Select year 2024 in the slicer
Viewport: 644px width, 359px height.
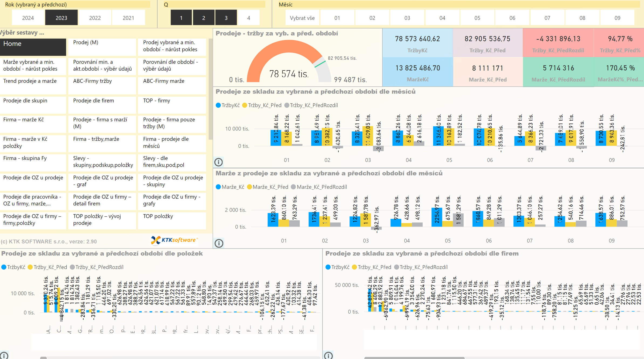28,18
